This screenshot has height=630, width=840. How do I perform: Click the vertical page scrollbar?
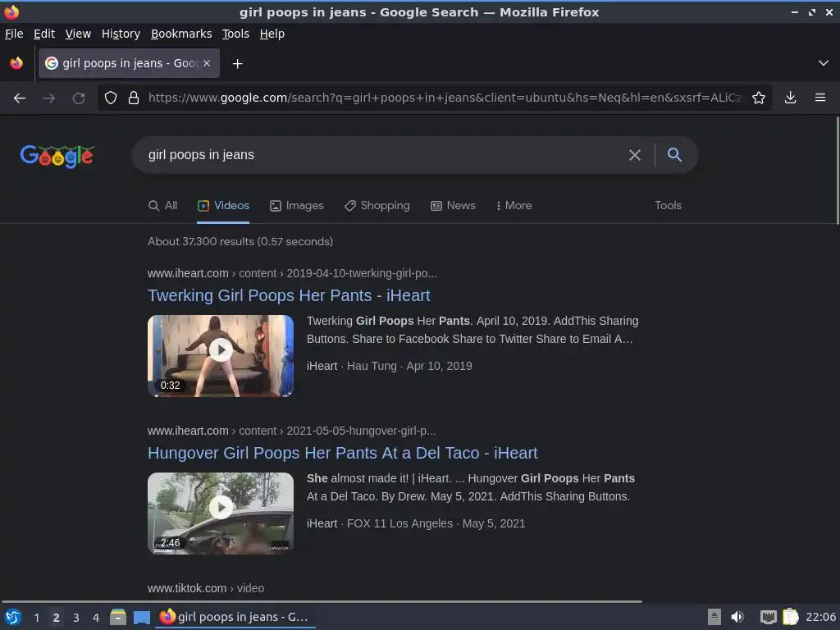838,171
